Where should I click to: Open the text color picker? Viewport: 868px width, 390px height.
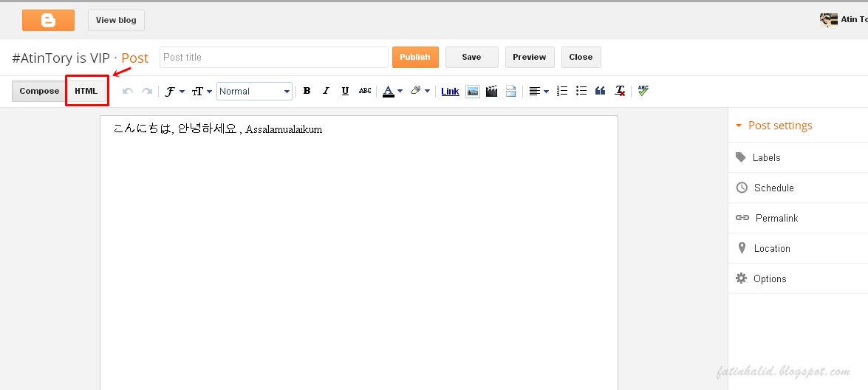(389, 92)
